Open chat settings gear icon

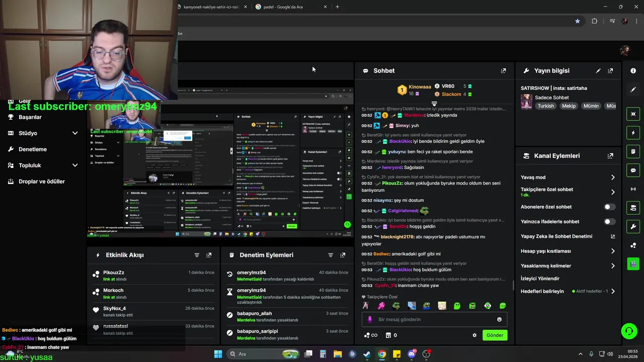[x=474, y=335]
